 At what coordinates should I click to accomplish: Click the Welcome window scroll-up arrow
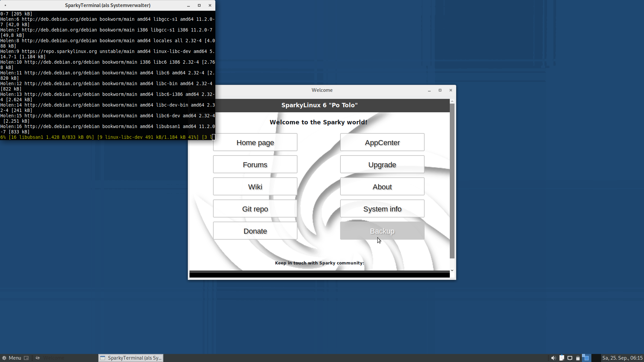[452, 101]
